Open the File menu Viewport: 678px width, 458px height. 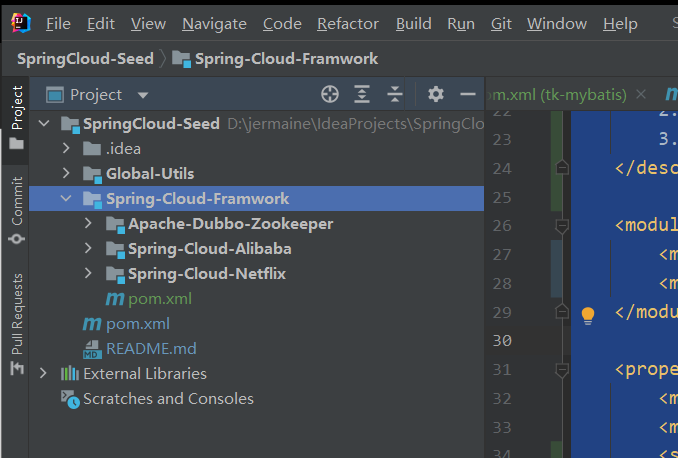[x=58, y=24]
